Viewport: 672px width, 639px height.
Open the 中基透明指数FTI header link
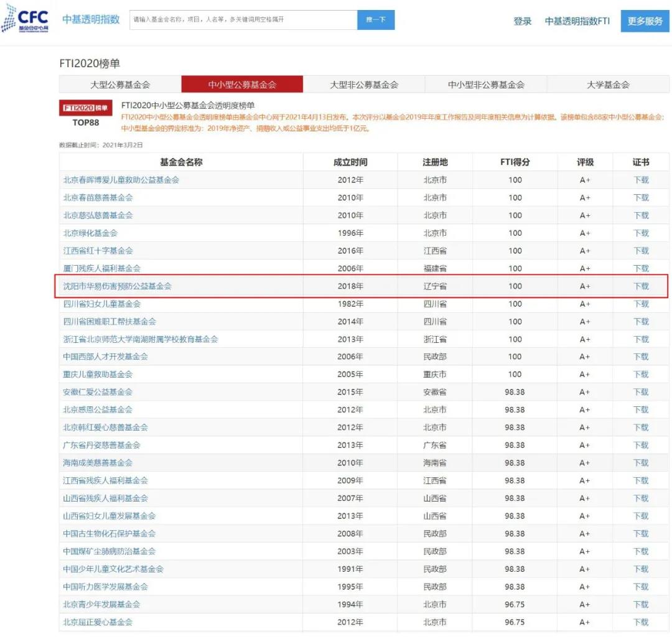(x=577, y=21)
